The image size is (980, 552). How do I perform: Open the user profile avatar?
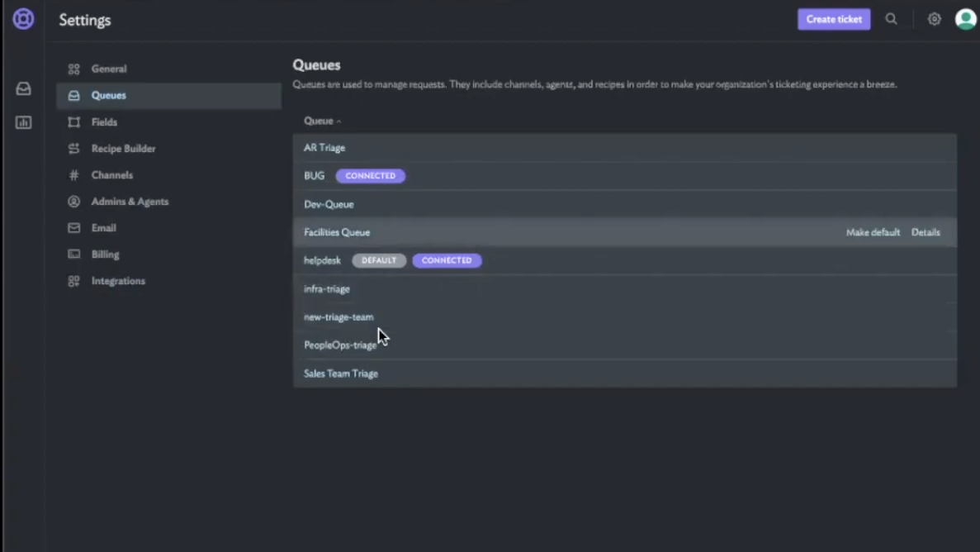pyautogui.click(x=965, y=19)
